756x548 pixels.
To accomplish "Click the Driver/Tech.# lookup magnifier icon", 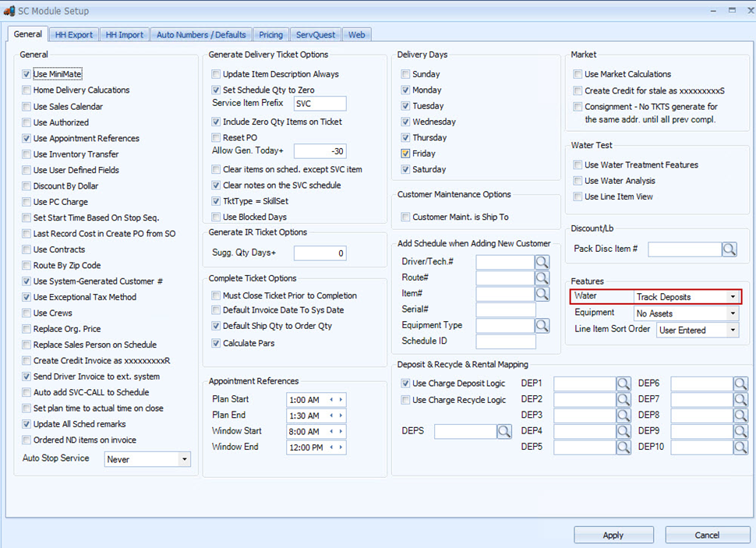I will [542, 262].
